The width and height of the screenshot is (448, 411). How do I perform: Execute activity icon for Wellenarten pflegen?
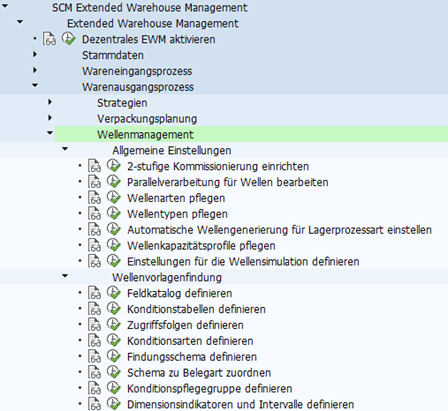pos(114,198)
